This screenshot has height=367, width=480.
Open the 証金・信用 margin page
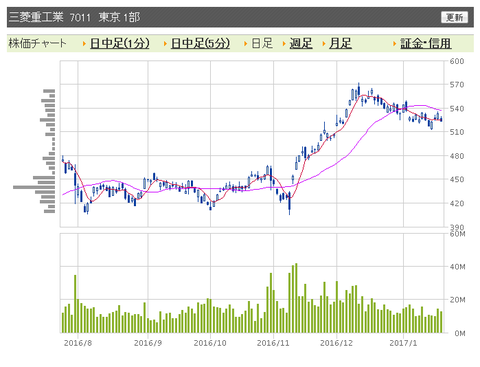pyautogui.click(x=426, y=43)
